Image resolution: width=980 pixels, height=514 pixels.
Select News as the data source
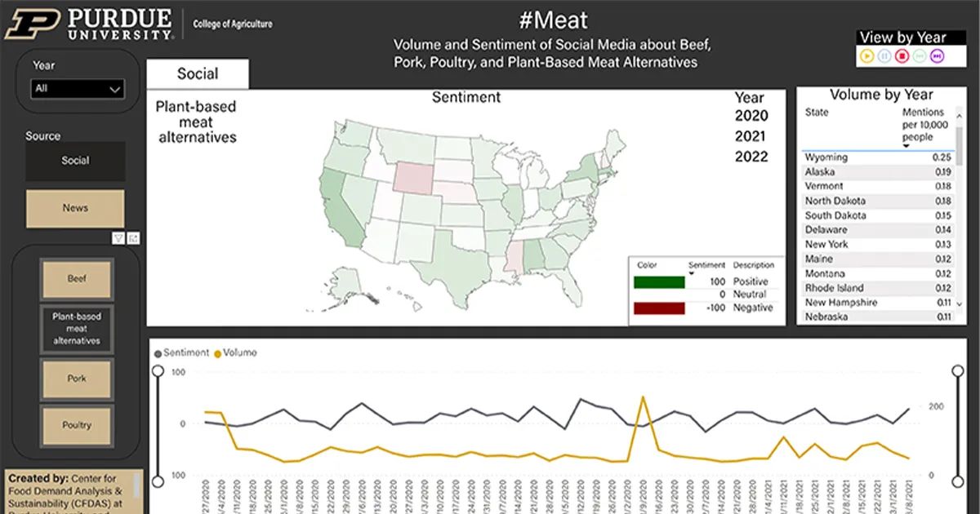(x=75, y=208)
